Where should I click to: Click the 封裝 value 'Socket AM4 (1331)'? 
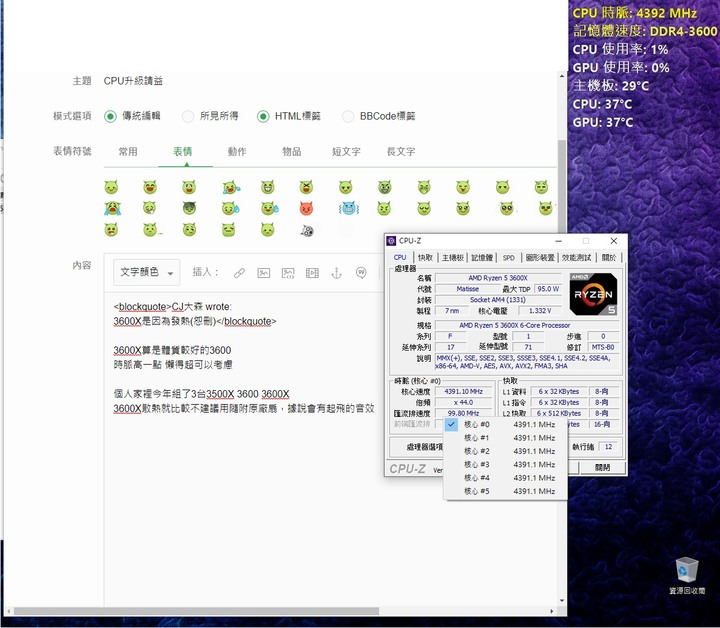click(498, 300)
